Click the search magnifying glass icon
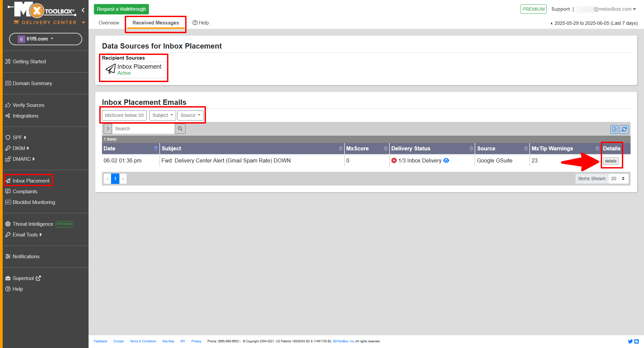The height and width of the screenshot is (348, 644). pyautogui.click(x=180, y=129)
